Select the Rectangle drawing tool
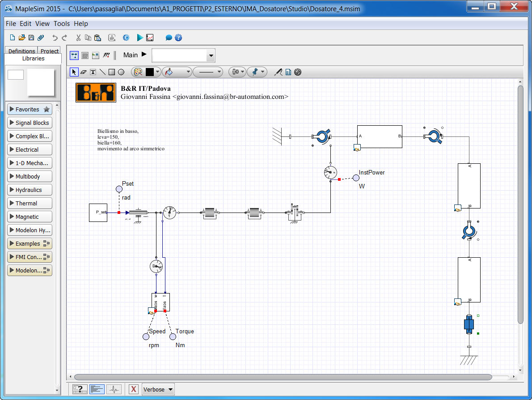 pos(112,72)
